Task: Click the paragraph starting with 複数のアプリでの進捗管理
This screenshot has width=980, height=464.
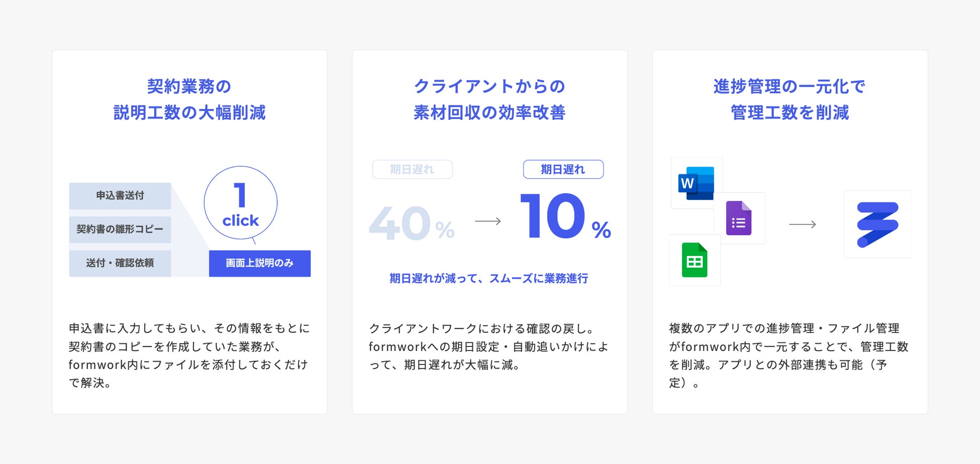Action: 789,355
